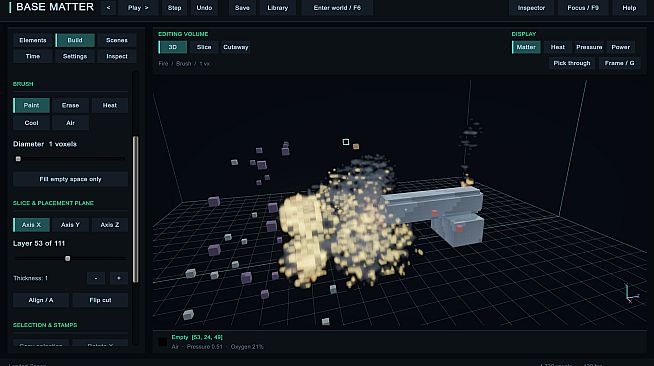Select Heat brush mode

click(x=110, y=105)
